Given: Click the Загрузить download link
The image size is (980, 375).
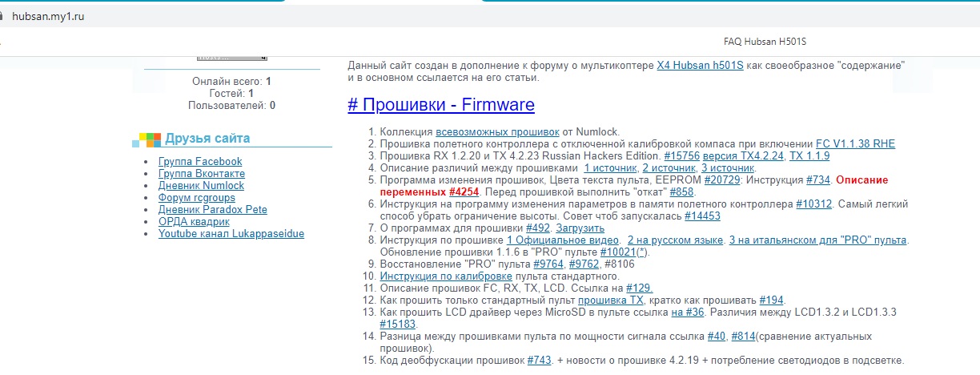Looking at the screenshot, I should pos(580,228).
